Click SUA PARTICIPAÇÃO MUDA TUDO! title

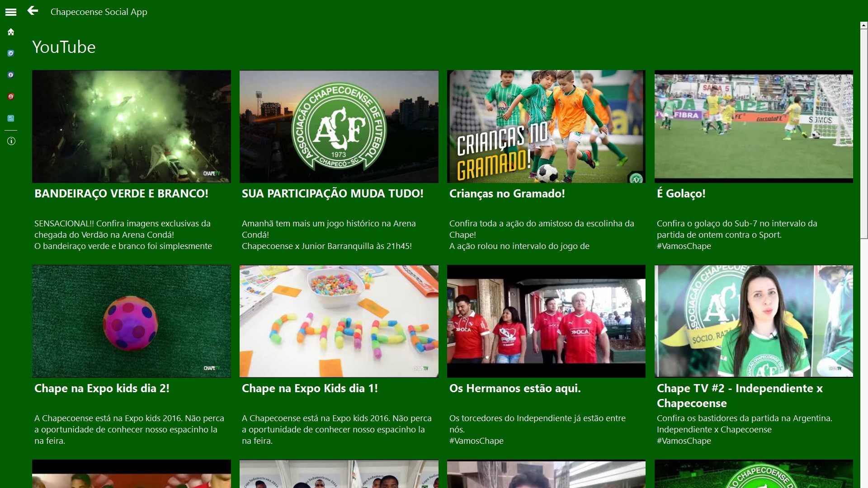click(x=332, y=194)
